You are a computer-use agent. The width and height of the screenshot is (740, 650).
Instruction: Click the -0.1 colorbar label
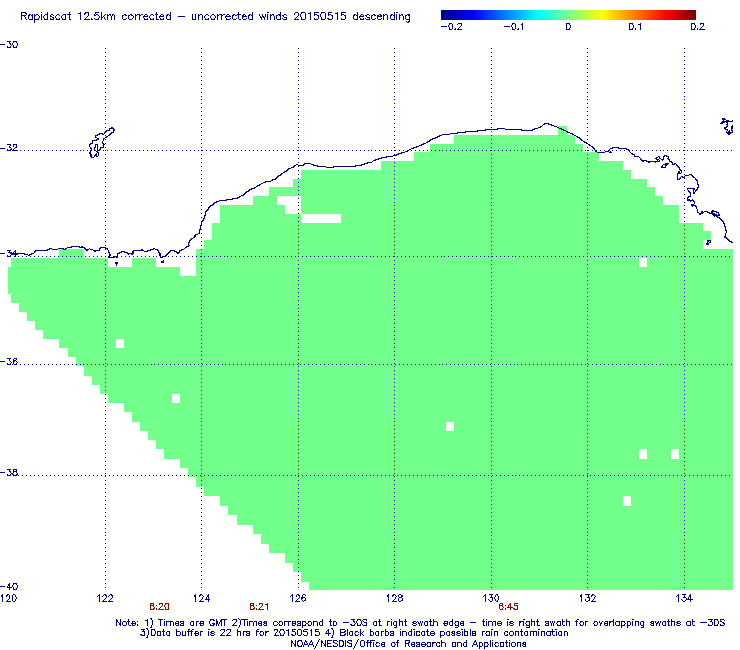point(513,27)
